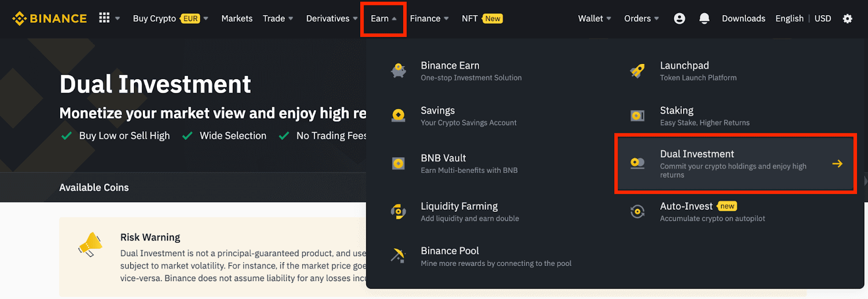The height and width of the screenshot is (299, 868).
Task: Click the Liquidity Farming icon
Action: (x=398, y=211)
